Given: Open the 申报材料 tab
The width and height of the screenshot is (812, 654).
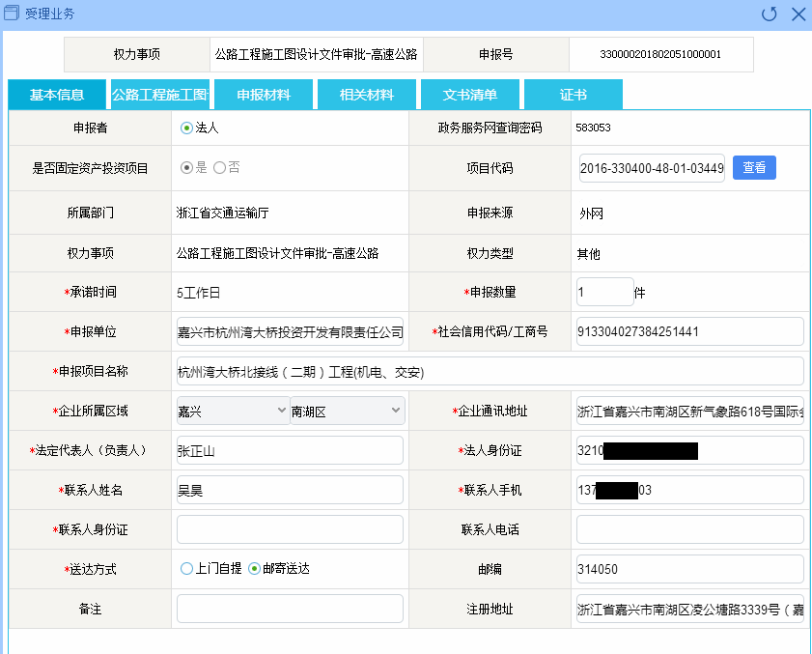Looking at the screenshot, I should (x=264, y=95).
